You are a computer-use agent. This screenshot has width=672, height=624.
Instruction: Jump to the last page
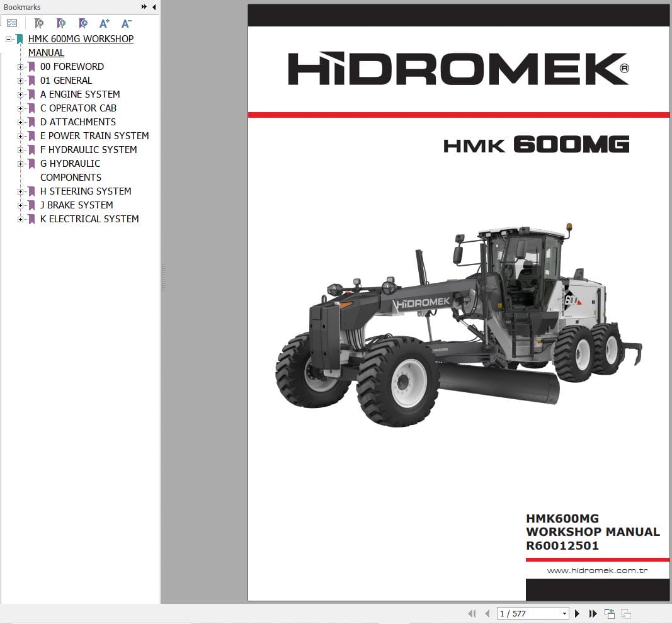pos(593,613)
